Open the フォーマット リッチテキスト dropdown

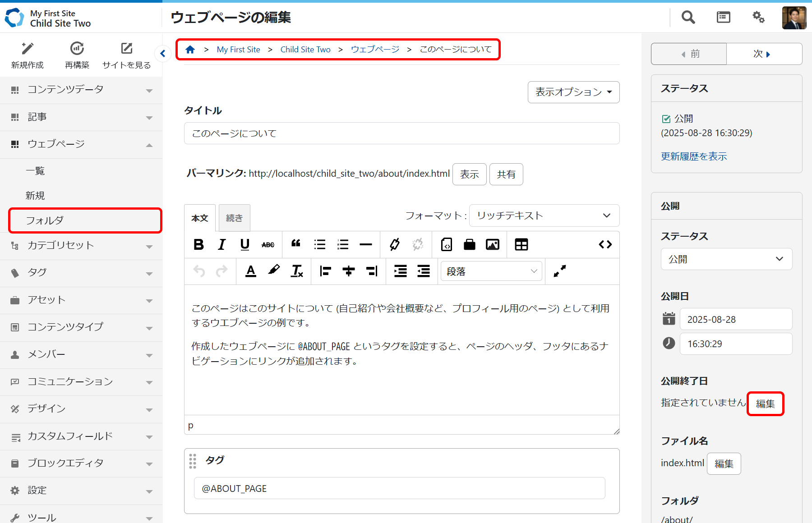[544, 216]
